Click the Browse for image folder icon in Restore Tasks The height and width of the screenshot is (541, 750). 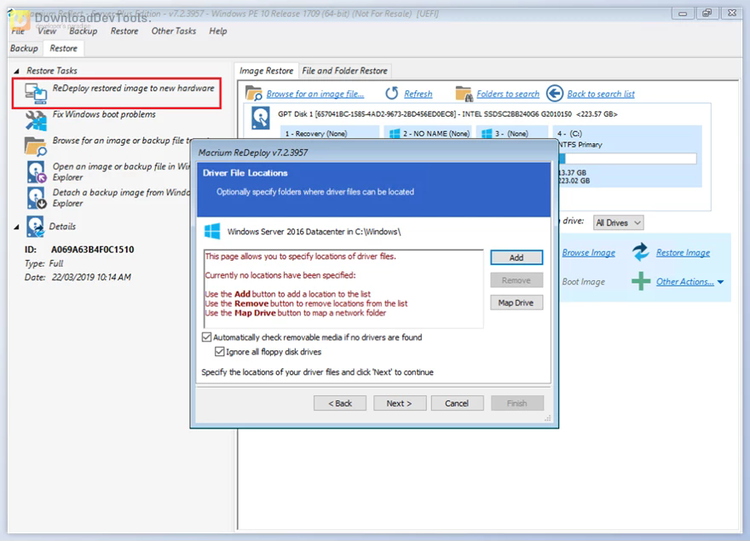36,146
